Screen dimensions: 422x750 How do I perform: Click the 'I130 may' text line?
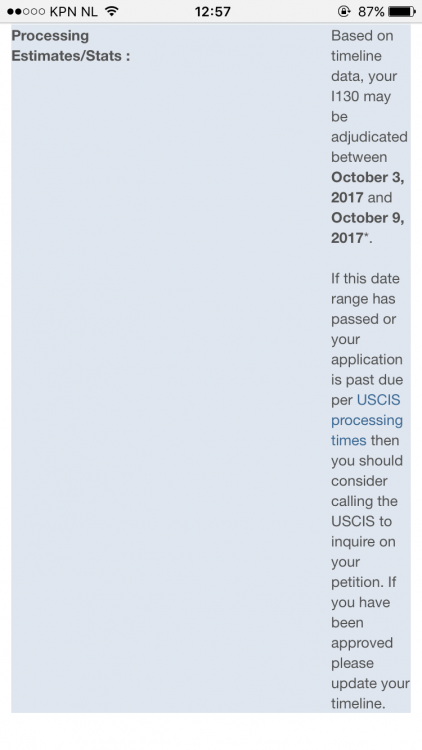click(x=361, y=97)
